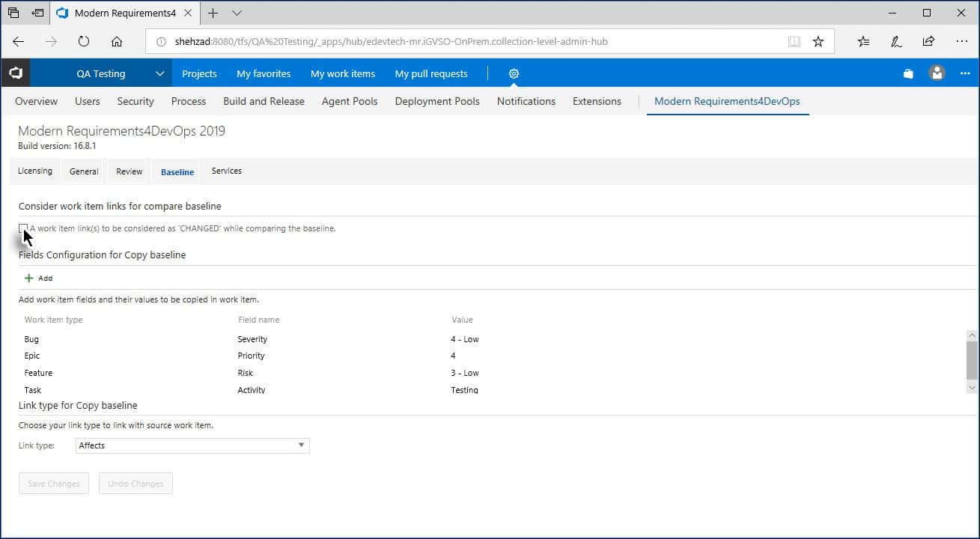
Task: Click the fields table scrollbar thumb
Action: tap(972, 360)
